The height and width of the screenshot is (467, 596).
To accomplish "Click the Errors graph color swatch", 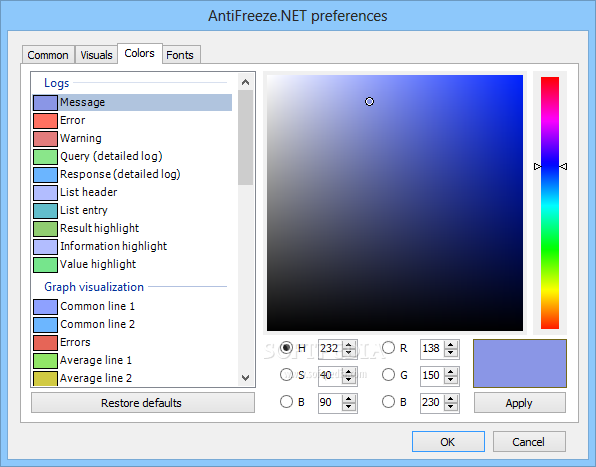I will pos(45,342).
